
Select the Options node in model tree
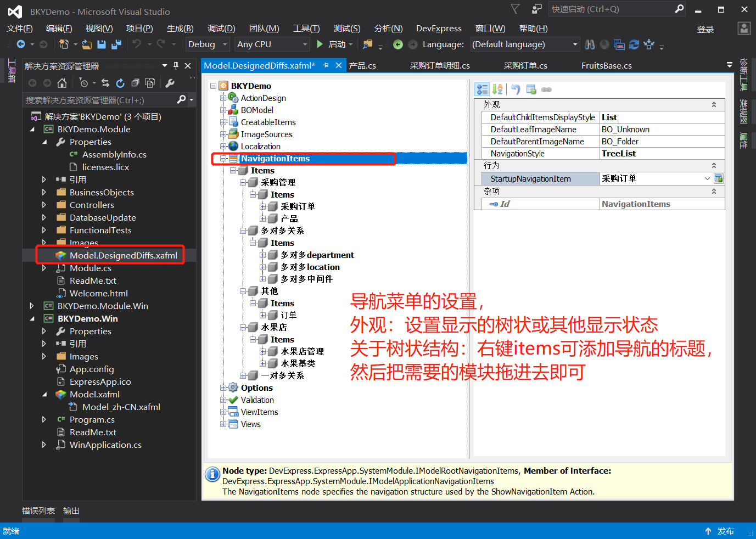tap(256, 388)
